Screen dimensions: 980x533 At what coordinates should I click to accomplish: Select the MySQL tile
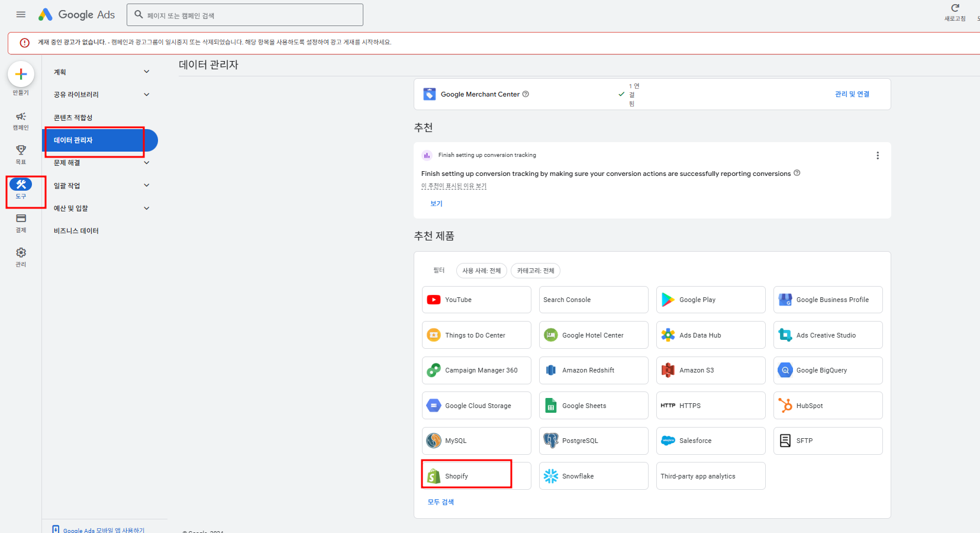click(x=476, y=441)
